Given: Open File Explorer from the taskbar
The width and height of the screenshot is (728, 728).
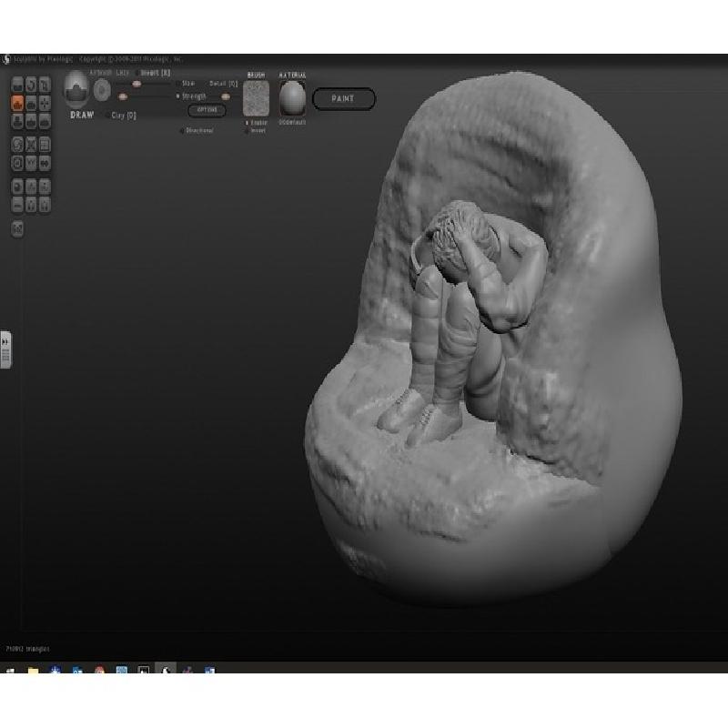Looking at the screenshot, I should tap(33, 672).
